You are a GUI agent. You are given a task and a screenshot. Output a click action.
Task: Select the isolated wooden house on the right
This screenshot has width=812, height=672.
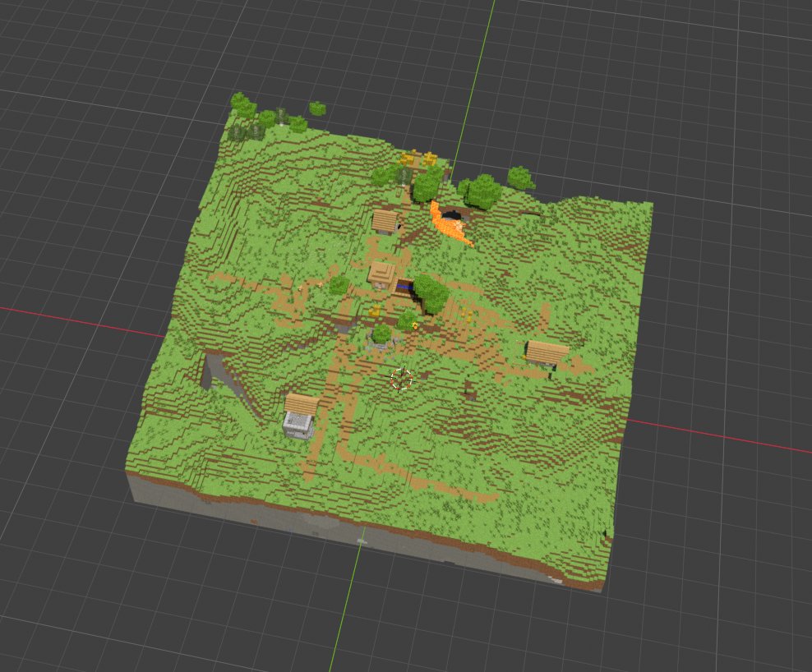tap(547, 354)
